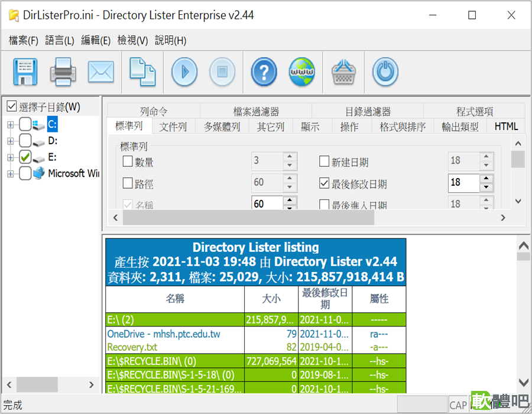
Task: Enable the 數量 column checkbox
Action: pyautogui.click(x=128, y=161)
